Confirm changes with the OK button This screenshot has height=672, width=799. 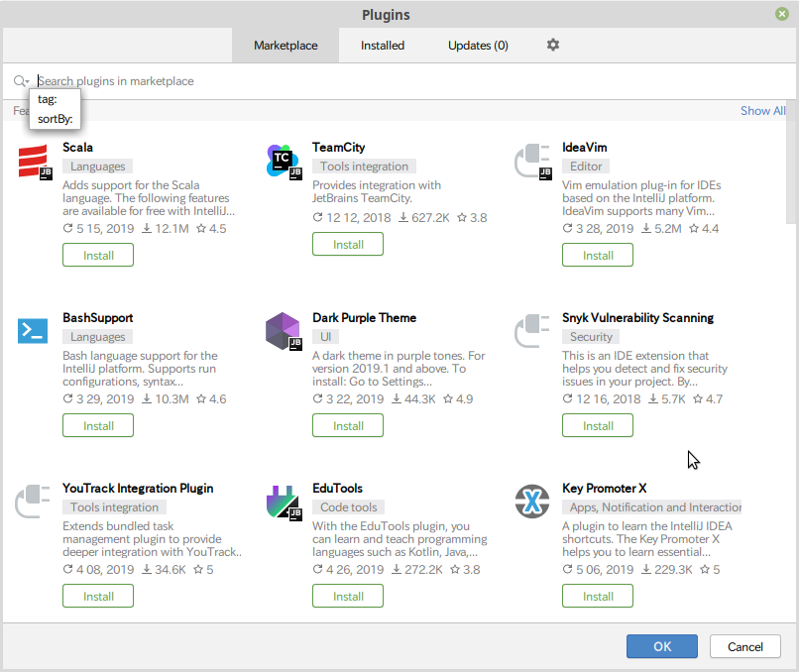[x=661, y=646]
